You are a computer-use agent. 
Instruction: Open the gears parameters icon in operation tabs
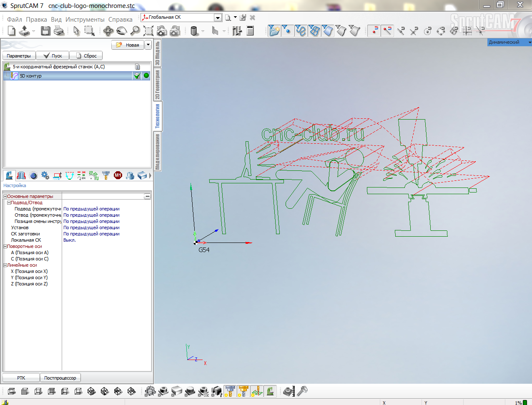point(45,175)
